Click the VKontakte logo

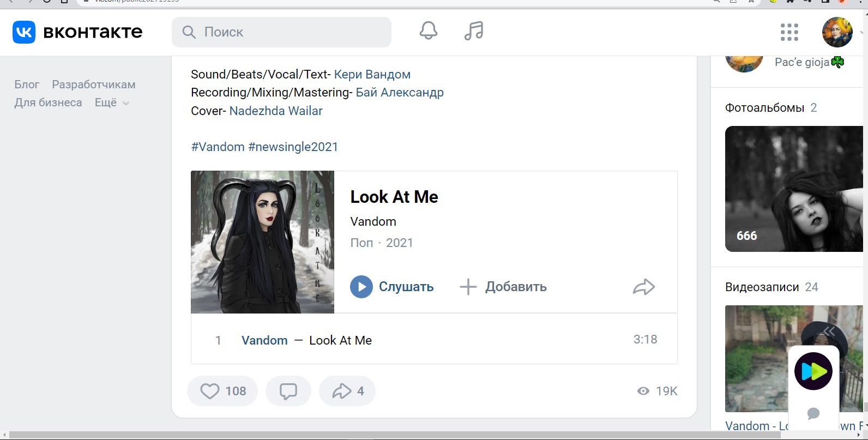(77, 32)
